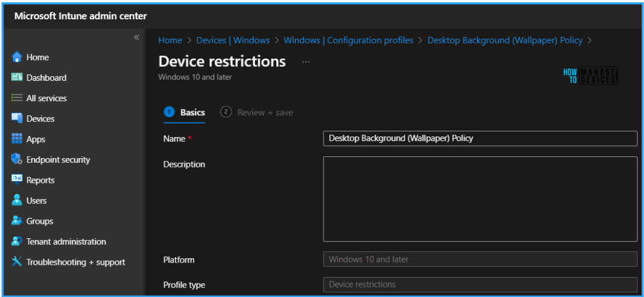Image resolution: width=644 pixels, height=297 pixels.
Task: Click the Platform field label
Action: click(178, 260)
